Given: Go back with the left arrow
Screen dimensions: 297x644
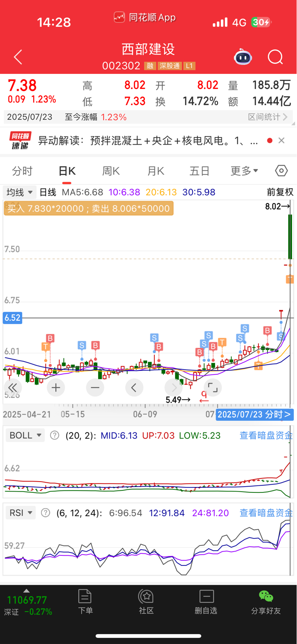Looking at the screenshot, I should click(18, 57).
